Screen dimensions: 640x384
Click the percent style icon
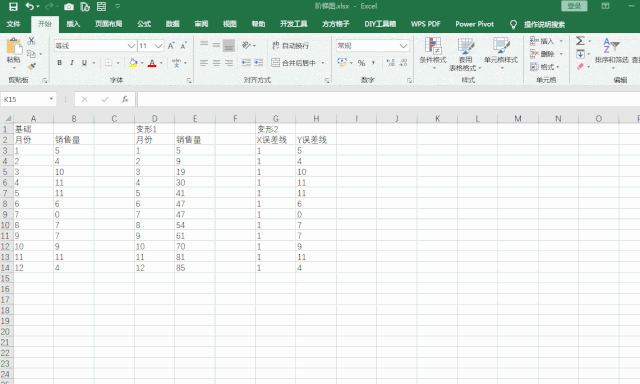click(361, 63)
